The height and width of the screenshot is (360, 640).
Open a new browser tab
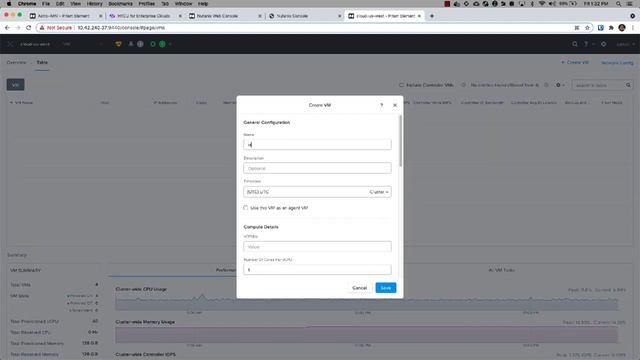pos(432,16)
